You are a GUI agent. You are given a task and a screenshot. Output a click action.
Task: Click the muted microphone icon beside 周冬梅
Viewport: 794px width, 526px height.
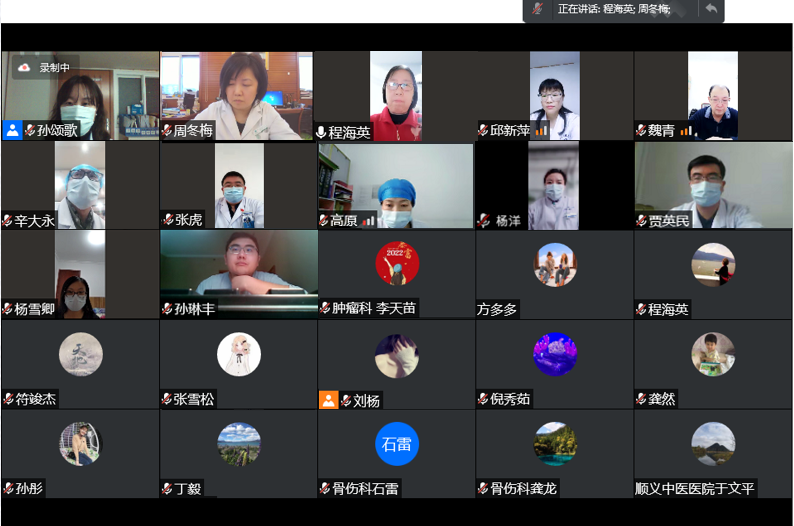166,130
